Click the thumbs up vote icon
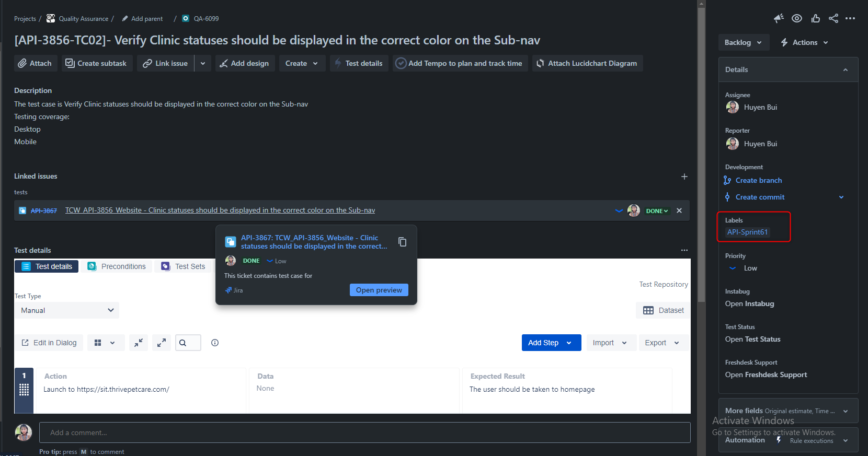Viewport: 868px width, 456px height. [x=815, y=18]
